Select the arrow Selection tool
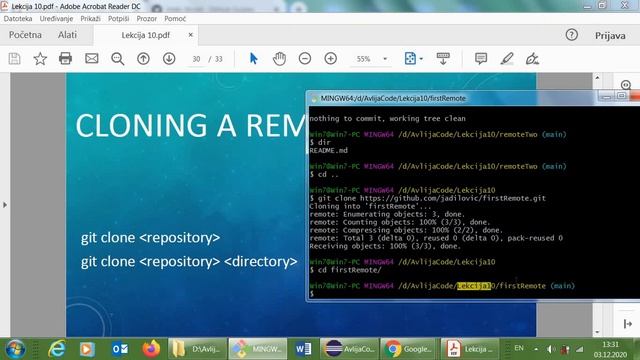 point(253,59)
